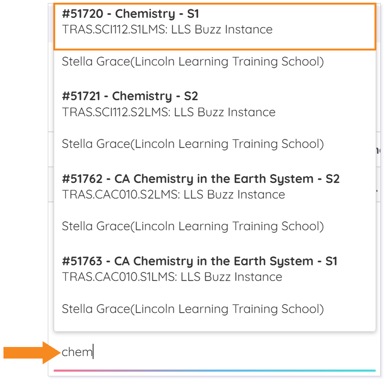This screenshot has width=388, height=384.
Task: Click Stella Grace line under #51762 course
Action: coord(193,226)
